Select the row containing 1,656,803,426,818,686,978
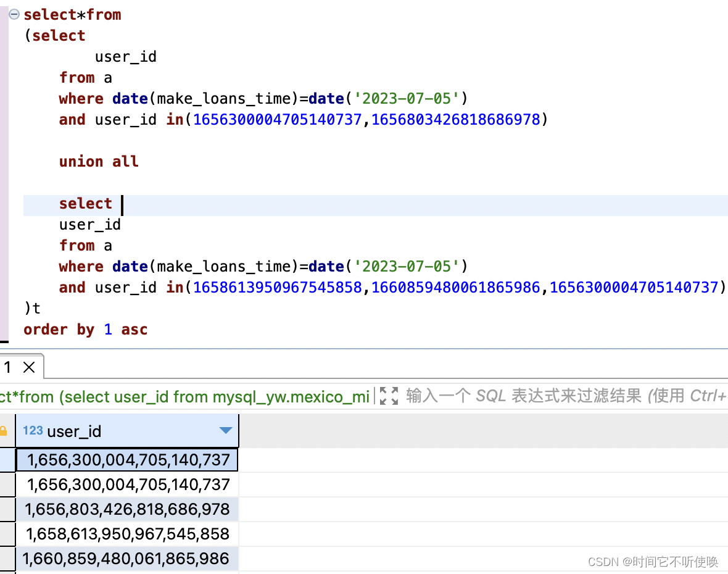Viewport: 728px width, 574px height. coord(127,509)
